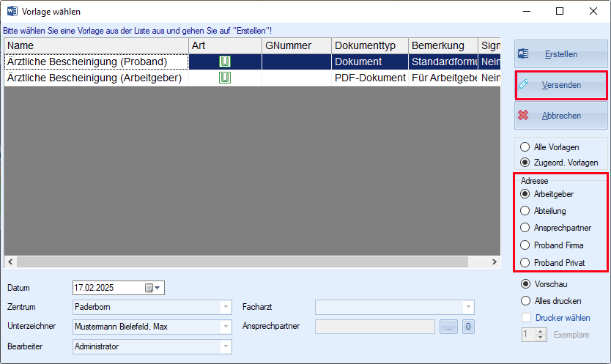Open the Zentrum dropdown
611x364 pixels.
226,307
